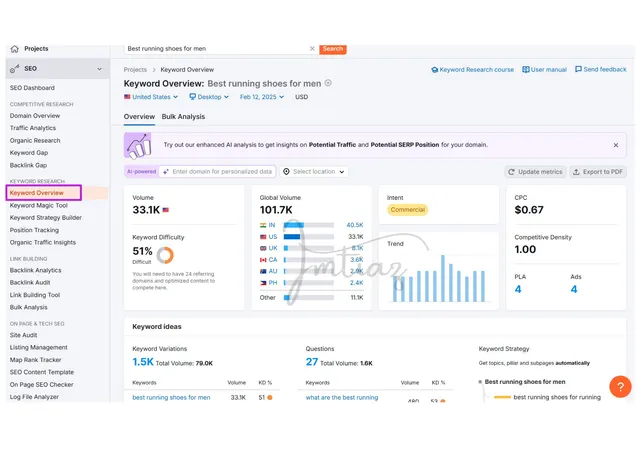640x452 pixels.
Task: Dismiss the AI analysis banner
Action: 616,145
